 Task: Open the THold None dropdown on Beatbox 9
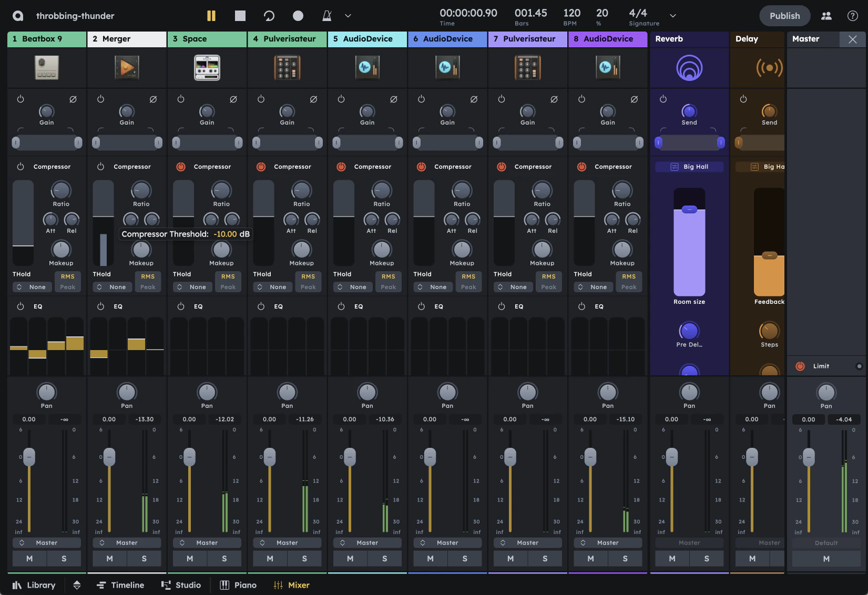coord(32,286)
